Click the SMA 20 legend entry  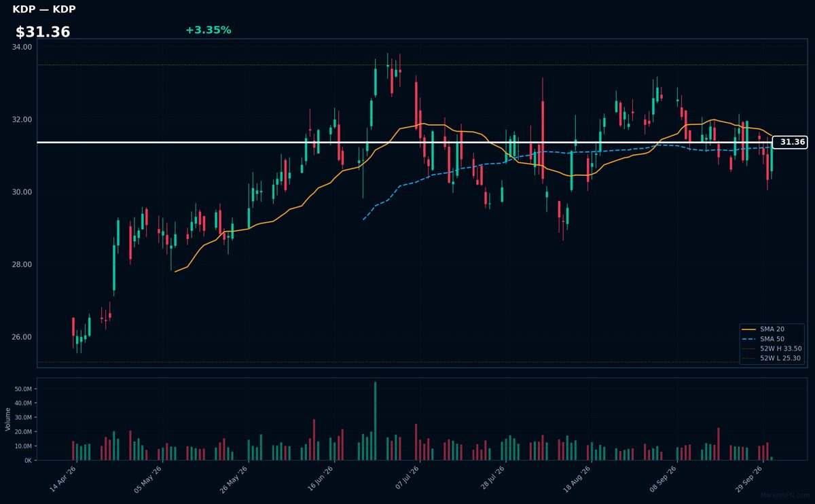[x=772, y=329]
